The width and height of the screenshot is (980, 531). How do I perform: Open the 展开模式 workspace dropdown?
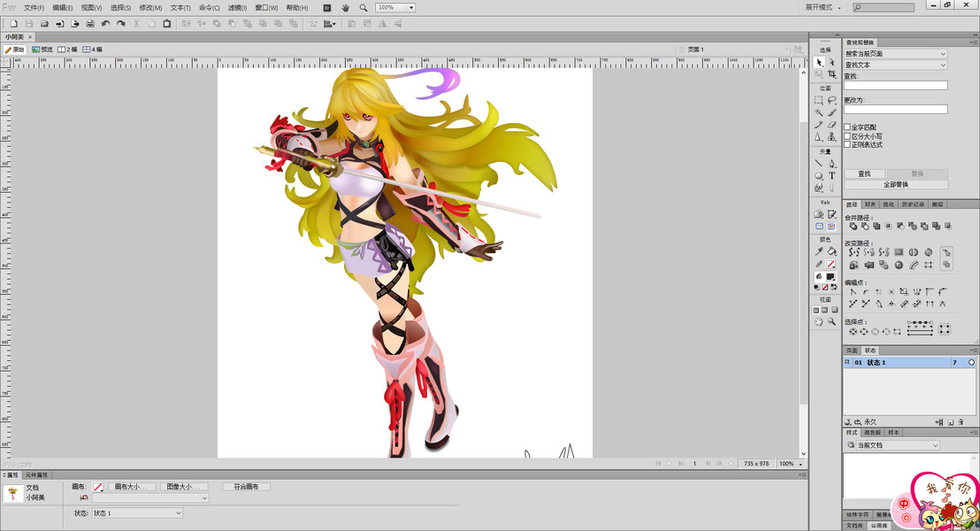tap(823, 7)
